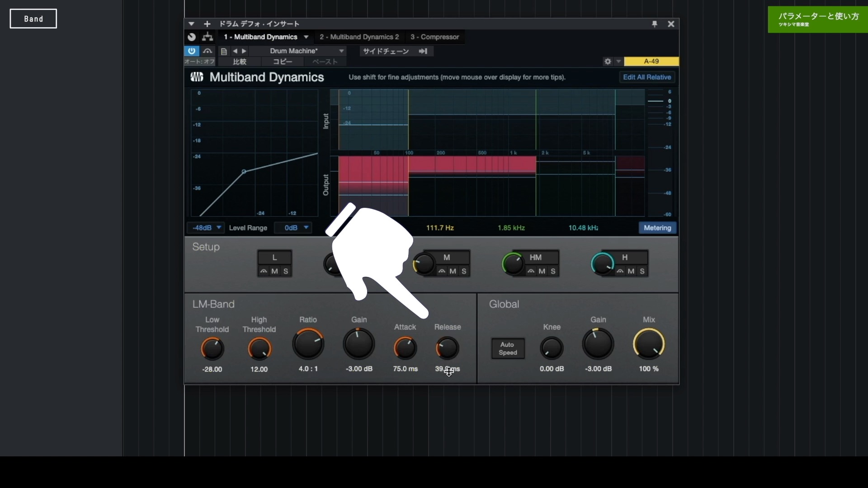Image resolution: width=868 pixels, height=488 pixels.
Task: Enable Auto Speed in the Global section
Action: pyautogui.click(x=507, y=348)
